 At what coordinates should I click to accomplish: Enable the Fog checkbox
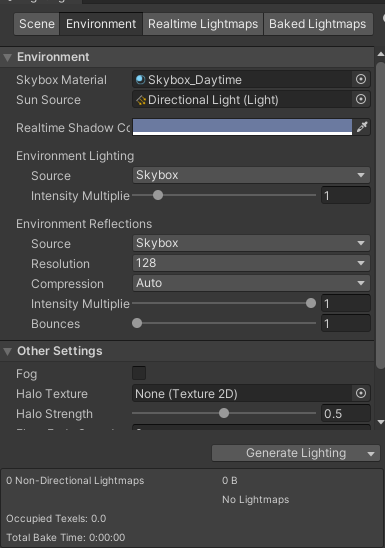click(139, 373)
